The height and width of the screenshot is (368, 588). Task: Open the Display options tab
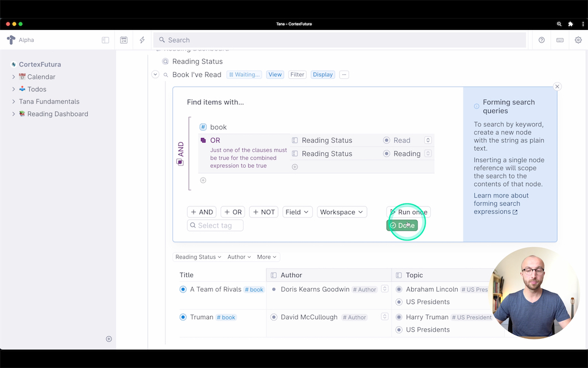click(x=323, y=74)
